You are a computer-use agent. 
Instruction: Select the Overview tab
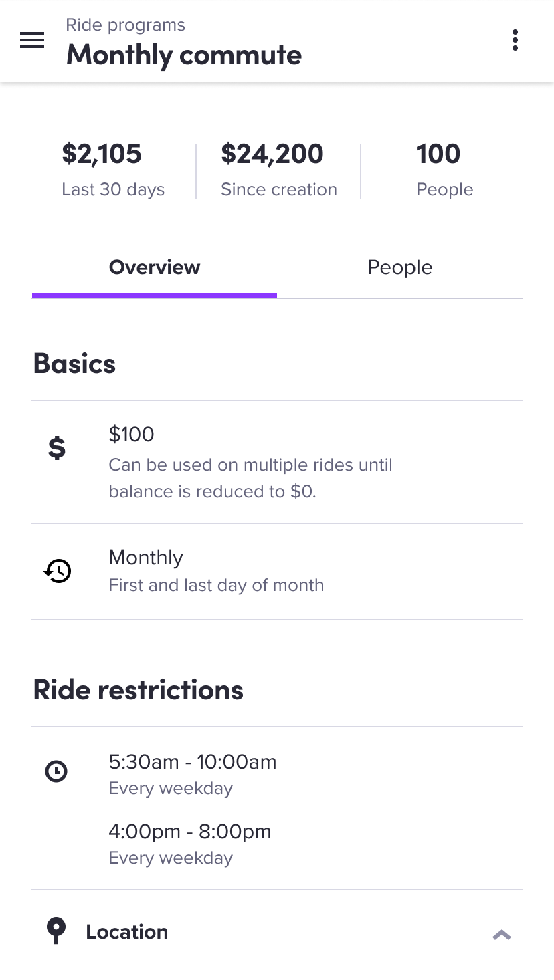pos(155,267)
